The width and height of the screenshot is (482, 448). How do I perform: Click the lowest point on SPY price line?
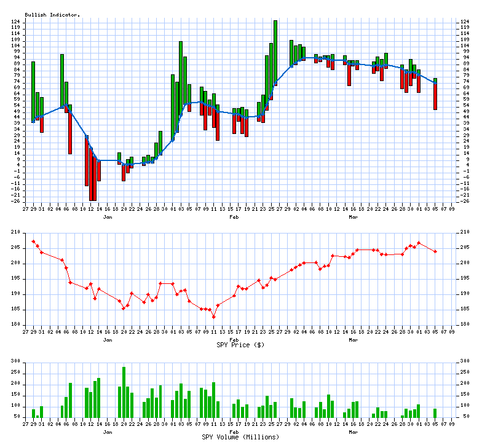click(213, 316)
